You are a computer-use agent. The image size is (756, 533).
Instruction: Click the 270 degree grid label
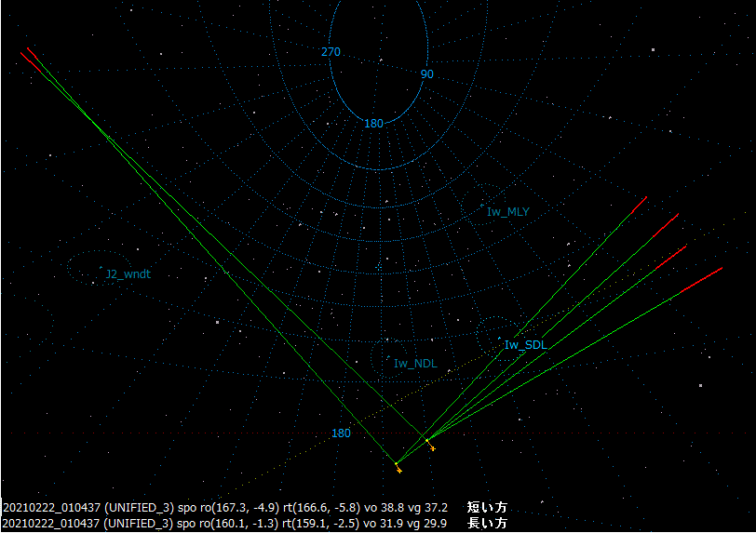coord(331,52)
